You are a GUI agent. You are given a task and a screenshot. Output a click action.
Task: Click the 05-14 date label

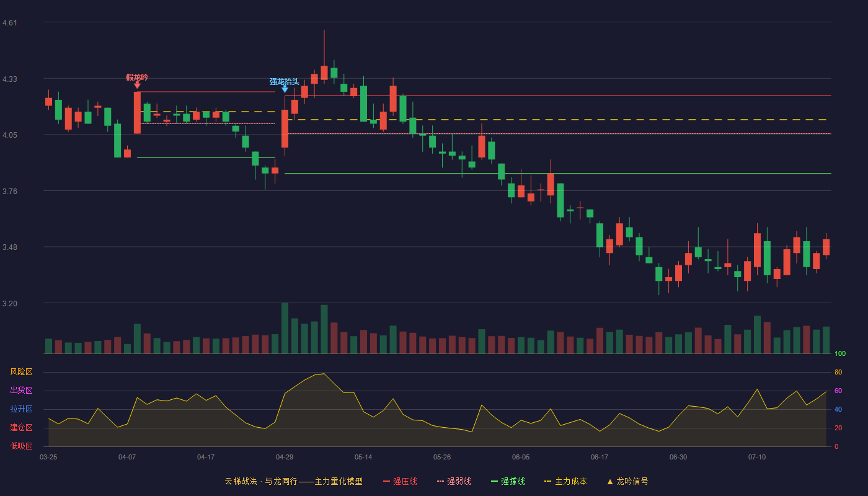pos(363,457)
